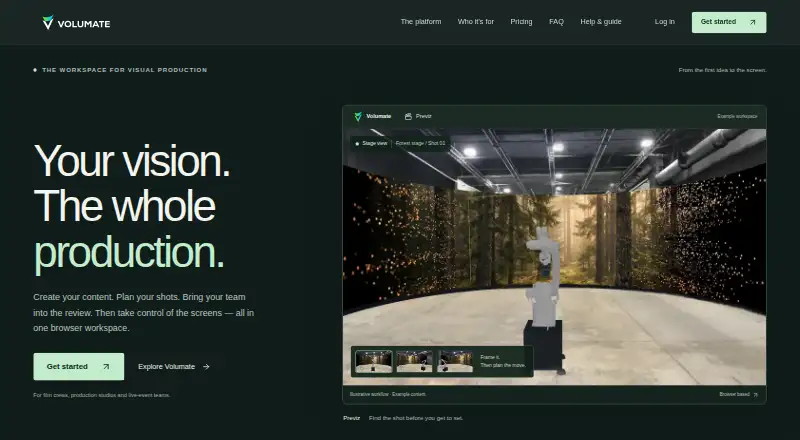Image resolution: width=800 pixels, height=440 pixels.
Task: Click the Volumate logo icon in the preview window
Action: (358, 116)
